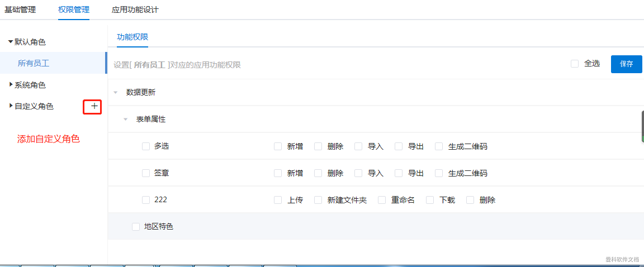
Task: Click the 表单属性 section title
Action: (x=151, y=120)
